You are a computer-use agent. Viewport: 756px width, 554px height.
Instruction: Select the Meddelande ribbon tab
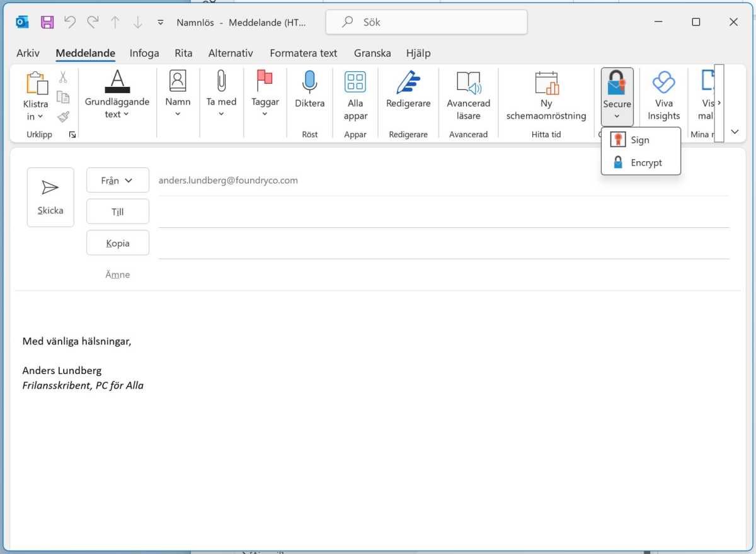85,53
